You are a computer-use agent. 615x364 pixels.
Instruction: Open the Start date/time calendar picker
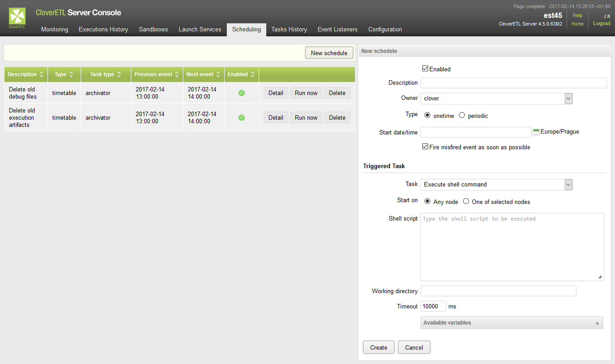(536, 132)
